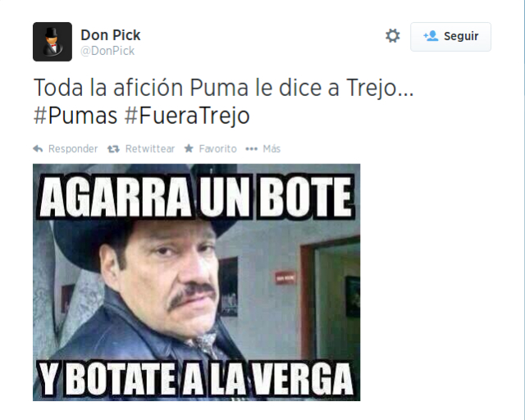Click the Don Pick display name
Image resolution: width=525 pixels, height=420 pixels.
click(111, 34)
